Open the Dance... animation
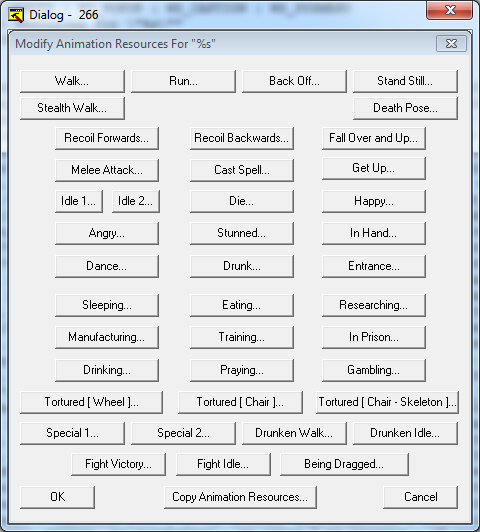 [x=107, y=266]
